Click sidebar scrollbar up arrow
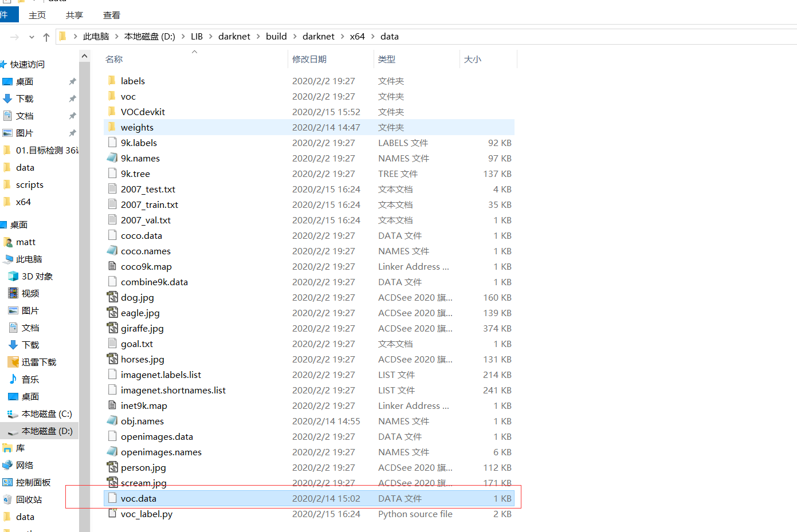Viewport: 797px width, 532px height. tap(85, 56)
